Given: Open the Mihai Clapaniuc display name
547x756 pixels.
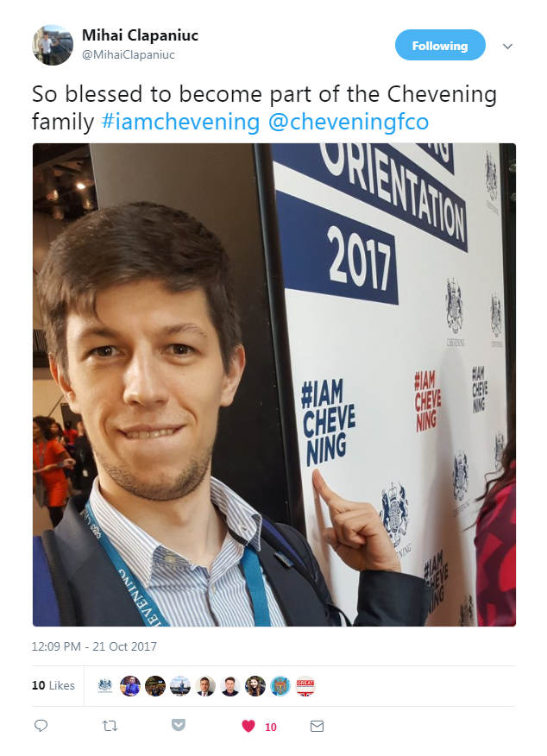Looking at the screenshot, I should coord(140,35).
